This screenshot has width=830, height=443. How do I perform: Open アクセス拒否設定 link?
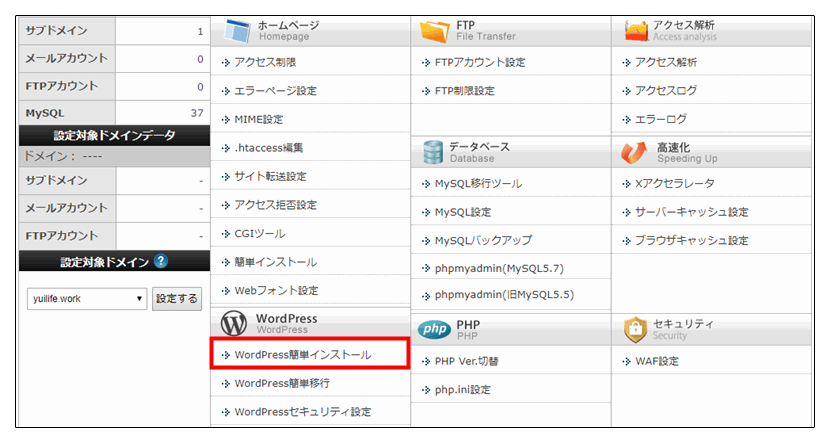[x=276, y=205]
